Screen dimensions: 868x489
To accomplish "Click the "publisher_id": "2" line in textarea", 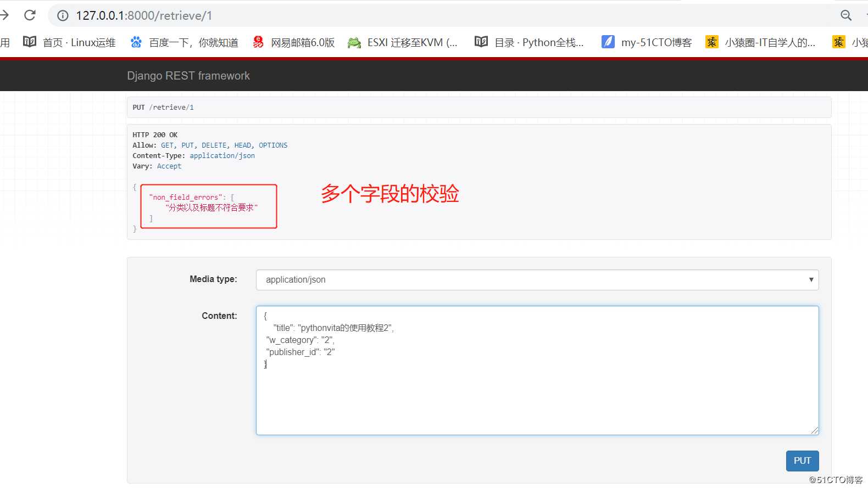I will coord(301,352).
